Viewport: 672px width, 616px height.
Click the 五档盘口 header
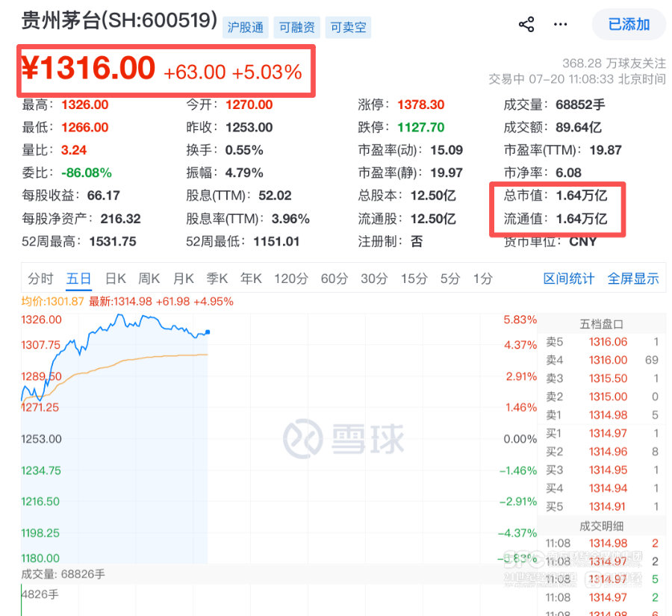601,324
